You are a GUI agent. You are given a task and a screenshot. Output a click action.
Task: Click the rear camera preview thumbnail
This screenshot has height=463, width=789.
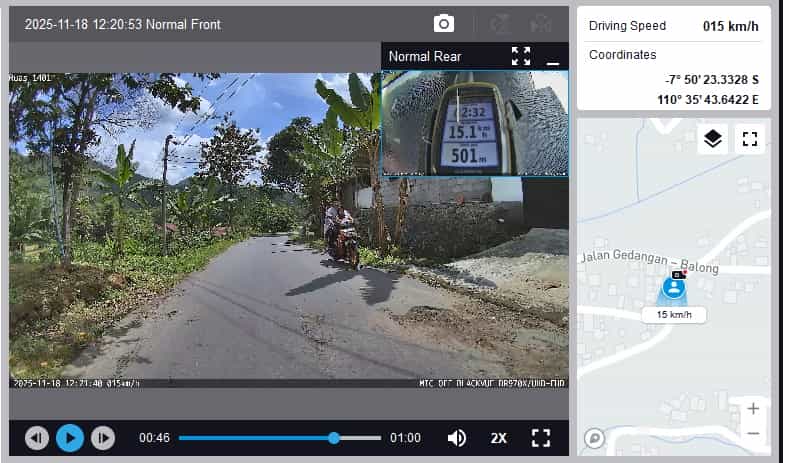click(474, 123)
